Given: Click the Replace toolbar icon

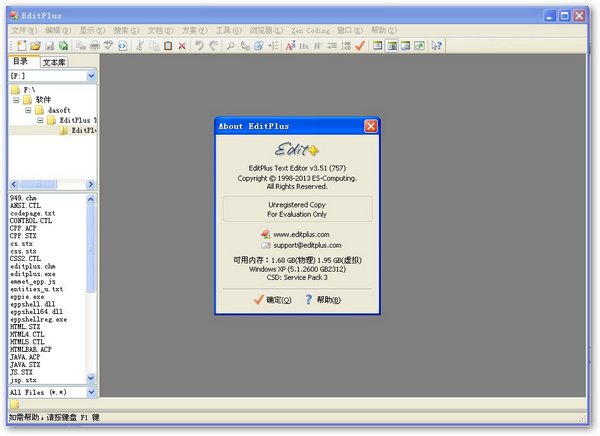Looking at the screenshot, I should [x=245, y=46].
